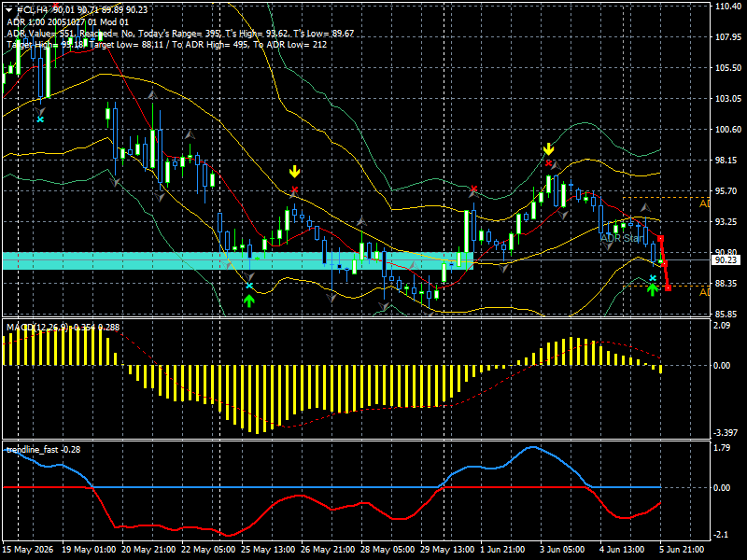This screenshot has width=747, height=560.
Task: Select the red X under 26 May yellow arrow
Action: pyautogui.click(x=294, y=189)
